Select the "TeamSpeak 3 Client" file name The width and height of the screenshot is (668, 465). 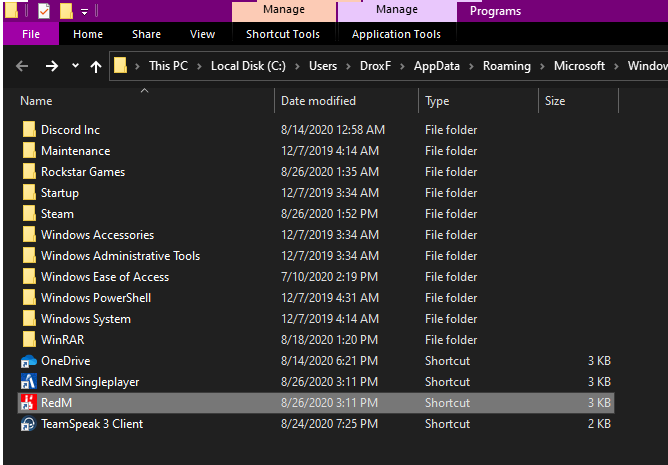pyautogui.click(x=92, y=424)
